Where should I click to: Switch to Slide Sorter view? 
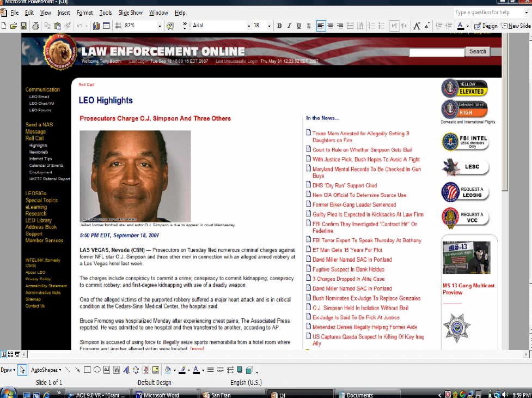(10, 354)
